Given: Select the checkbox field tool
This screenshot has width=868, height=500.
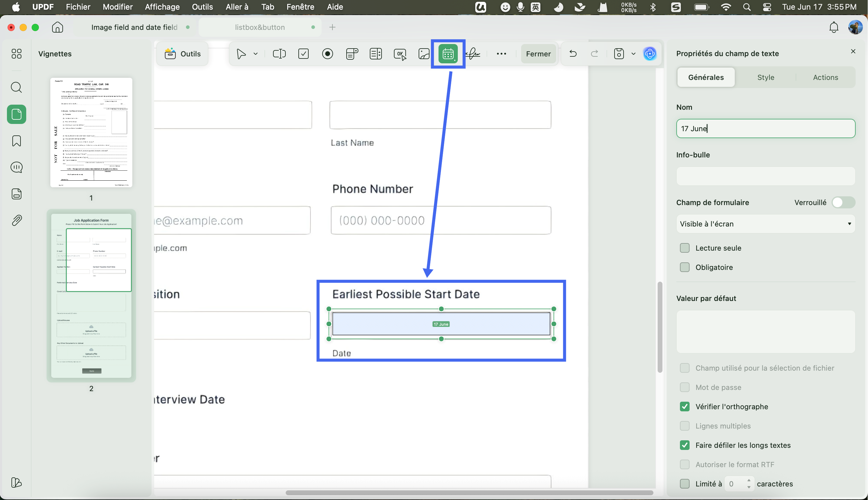Looking at the screenshot, I should 303,54.
